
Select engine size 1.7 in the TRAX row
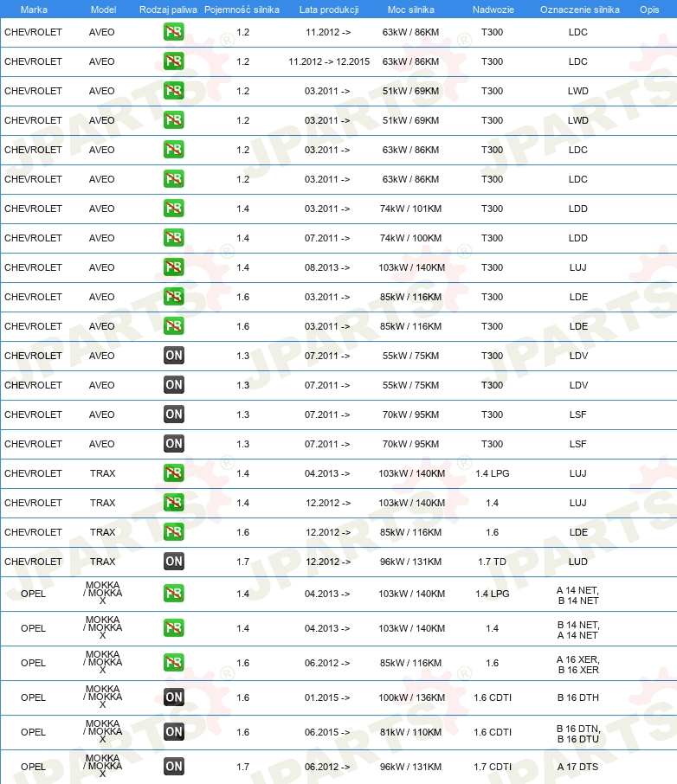coord(242,562)
